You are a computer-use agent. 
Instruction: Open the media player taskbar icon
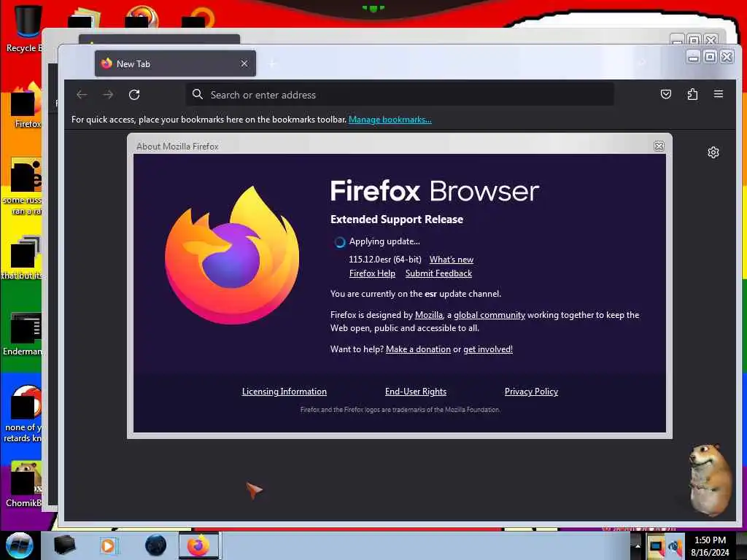(108, 545)
